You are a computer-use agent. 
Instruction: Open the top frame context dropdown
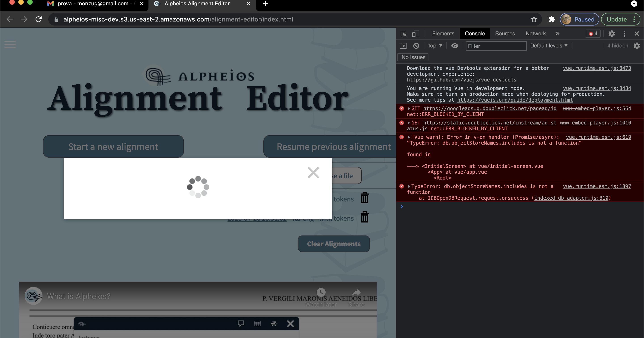pos(435,46)
